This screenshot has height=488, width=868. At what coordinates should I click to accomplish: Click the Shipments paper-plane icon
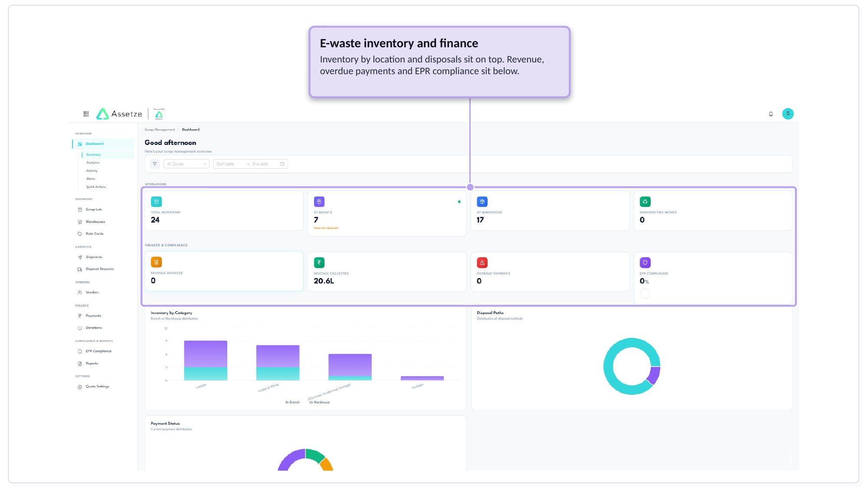point(80,257)
